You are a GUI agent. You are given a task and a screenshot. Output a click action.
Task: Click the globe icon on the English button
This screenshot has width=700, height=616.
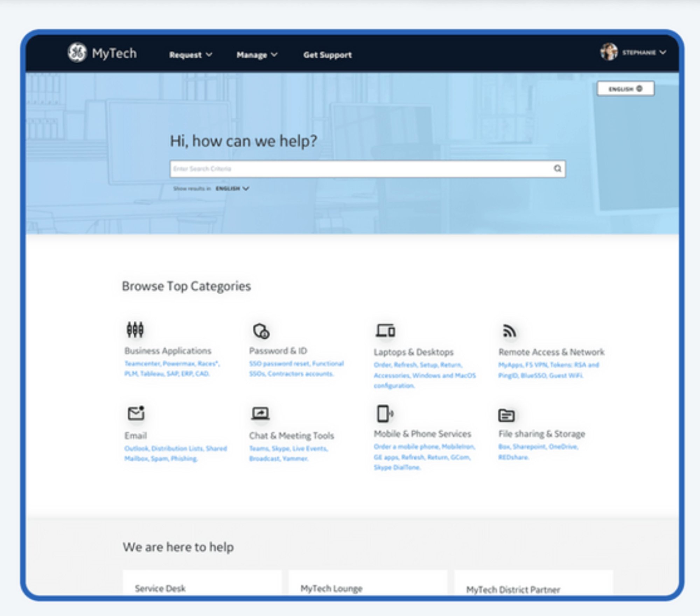(x=639, y=89)
